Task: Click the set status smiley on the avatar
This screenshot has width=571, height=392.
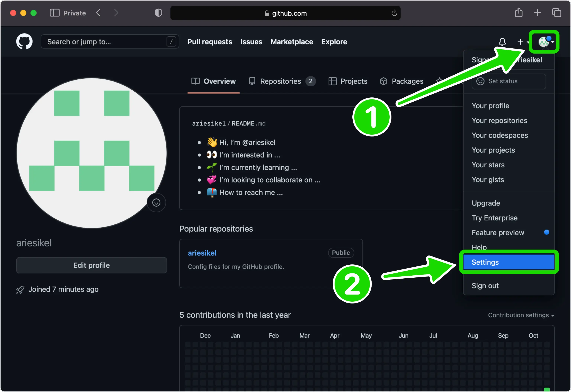Action: [156, 203]
